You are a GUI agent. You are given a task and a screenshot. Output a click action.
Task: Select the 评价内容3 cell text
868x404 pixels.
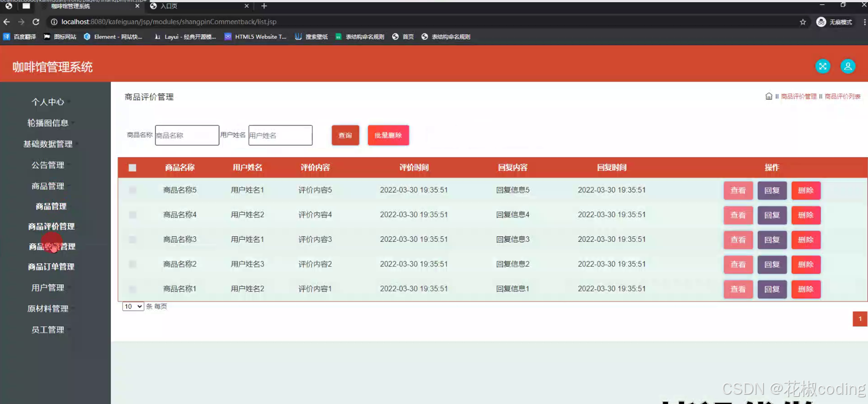[x=315, y=240]
